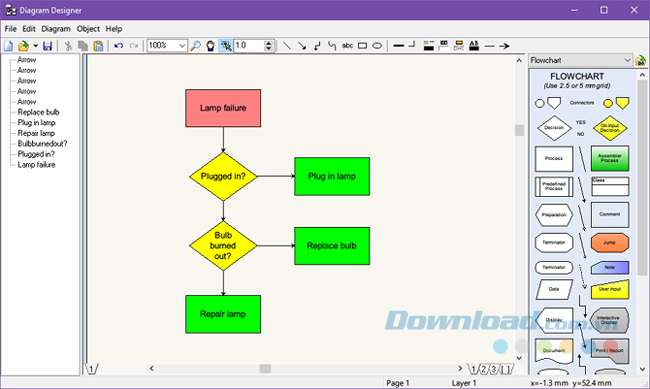
Task: Select the abc text tool
Action: [x=347, y=46]
